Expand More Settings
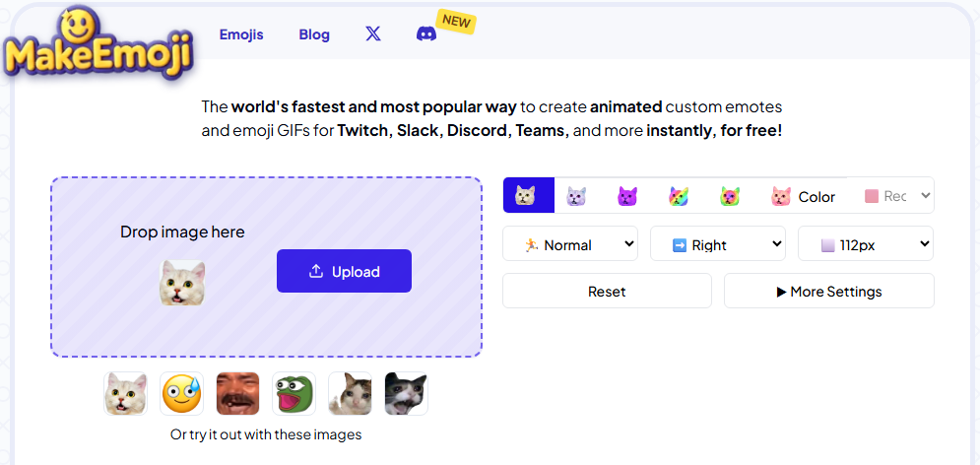 pos(828,292)
